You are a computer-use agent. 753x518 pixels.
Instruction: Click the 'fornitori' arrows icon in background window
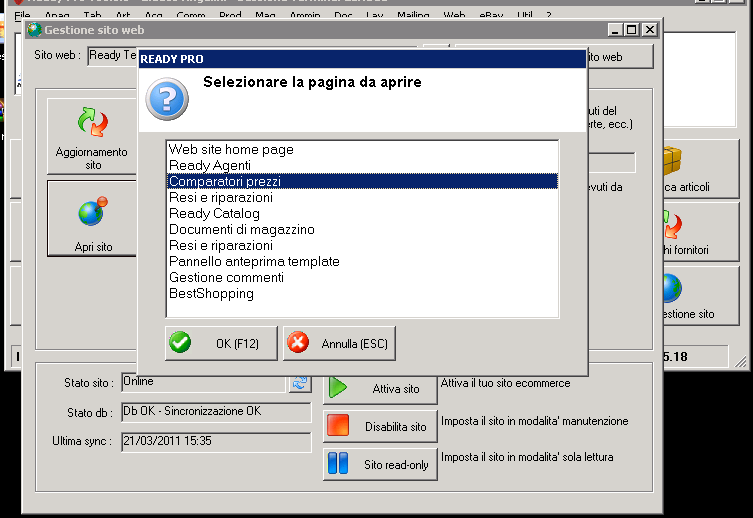(673, 225)
